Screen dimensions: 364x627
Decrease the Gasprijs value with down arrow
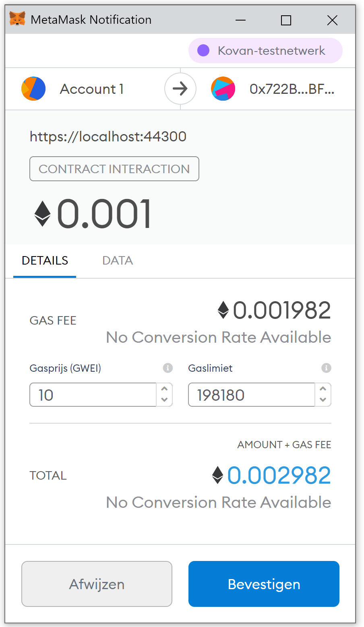[164, 400]
